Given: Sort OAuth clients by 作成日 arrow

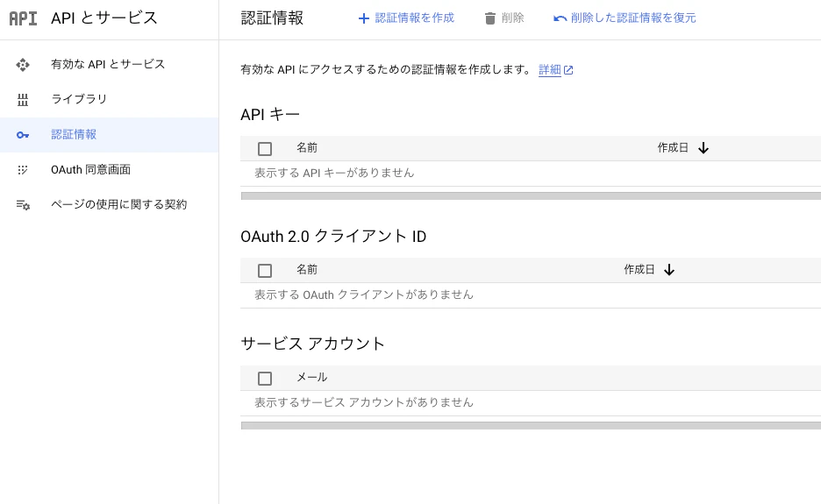Looking at the screenshot, I should click(x=669, y=270).
